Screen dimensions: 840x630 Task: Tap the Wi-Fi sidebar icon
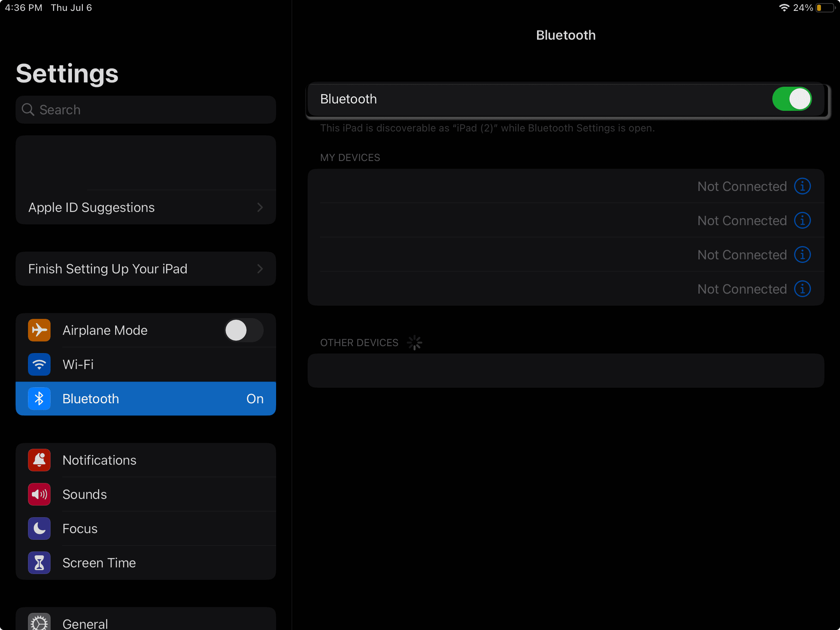point(39,364)
